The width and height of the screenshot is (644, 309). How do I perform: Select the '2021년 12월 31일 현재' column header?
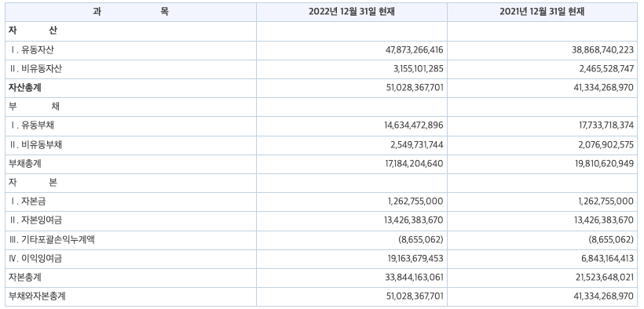pos(542,12)
